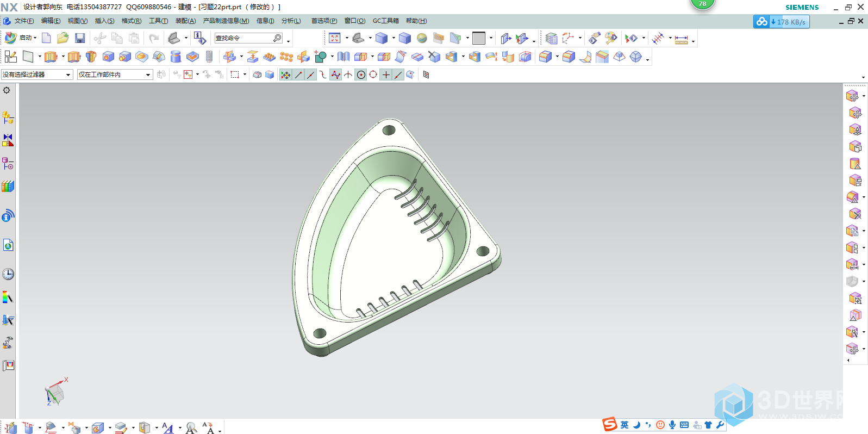Open the System Materials palette icon
This screenshot has height=434, width=868.
coord(8,297)
